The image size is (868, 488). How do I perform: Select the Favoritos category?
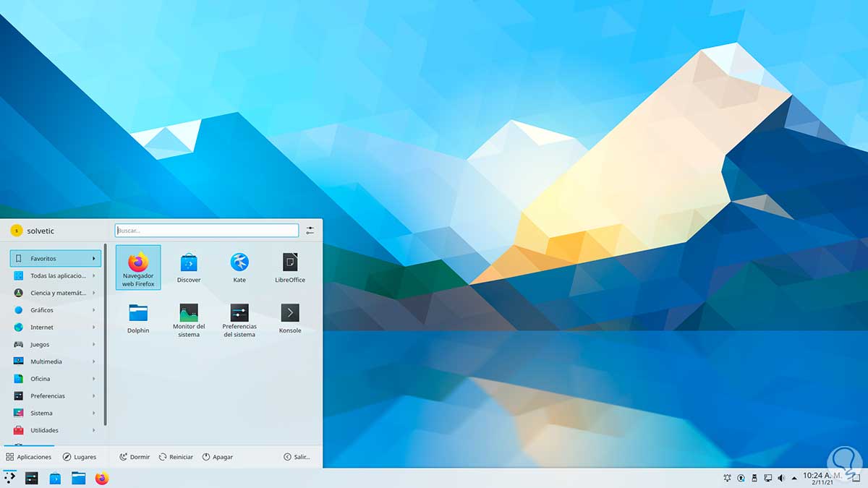[x=54, y=258]
